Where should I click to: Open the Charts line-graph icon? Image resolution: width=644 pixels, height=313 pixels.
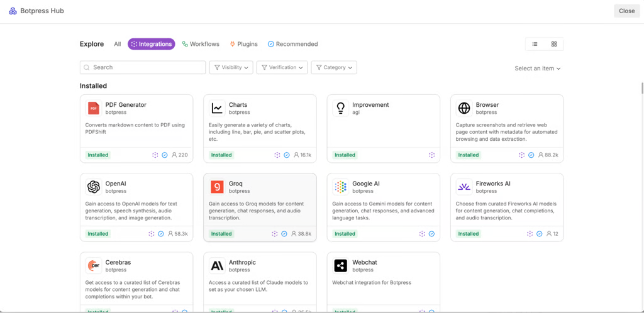(217, 108)
